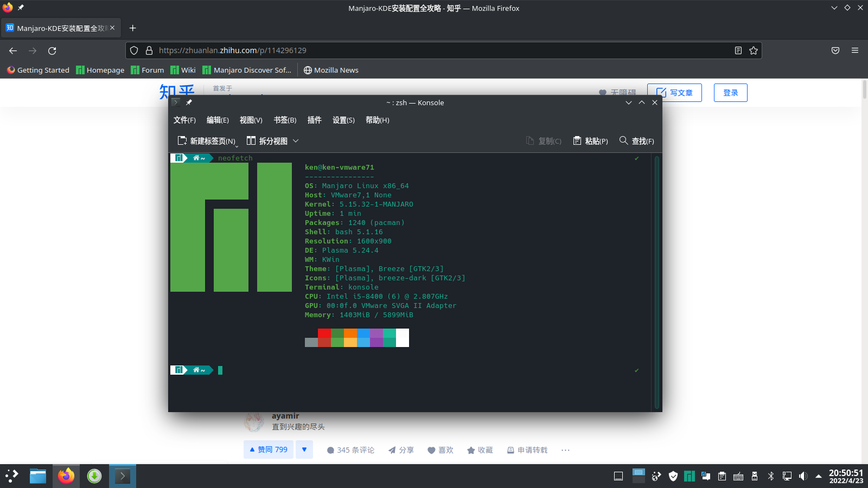Image resolution: width=868 pixels, height=488 pixels.
Task: Click the Konsole title bar pin icon
Action: [189, 102]
